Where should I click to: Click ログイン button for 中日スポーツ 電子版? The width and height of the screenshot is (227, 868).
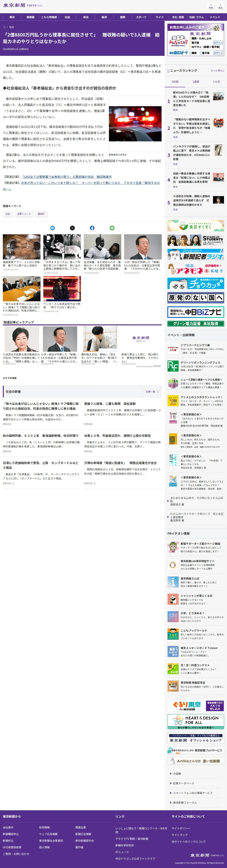coord(218,53)
